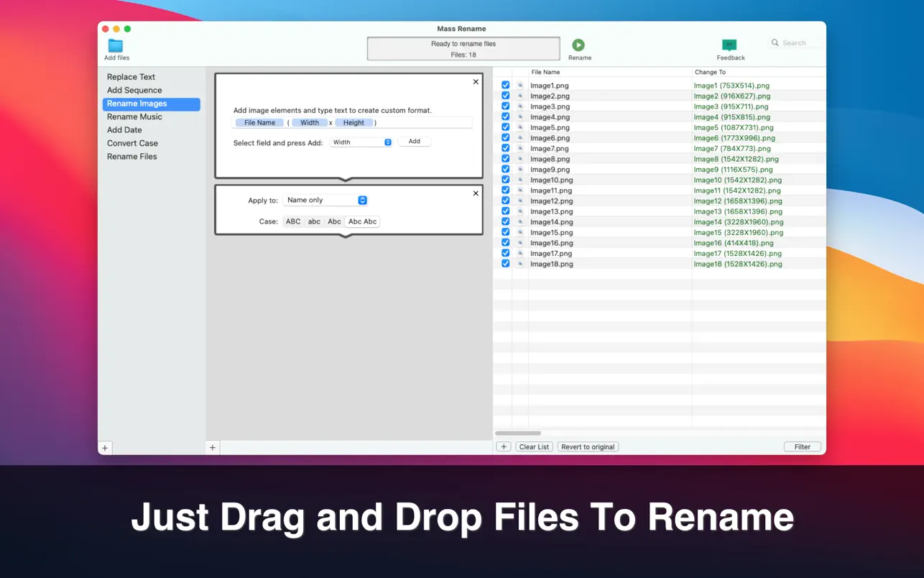Open the Select field dropdown showing Width
This screenshot has width=924, height=578.
pyautogui.click(x=361, y=142)
